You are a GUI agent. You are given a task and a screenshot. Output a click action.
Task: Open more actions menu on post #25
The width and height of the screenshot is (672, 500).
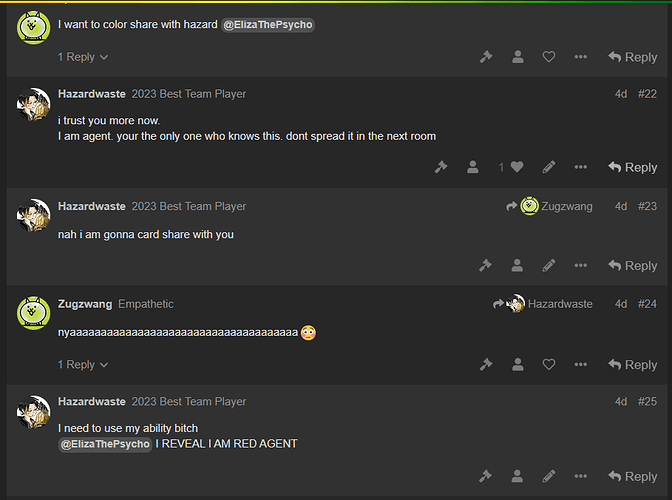(580, 476)
